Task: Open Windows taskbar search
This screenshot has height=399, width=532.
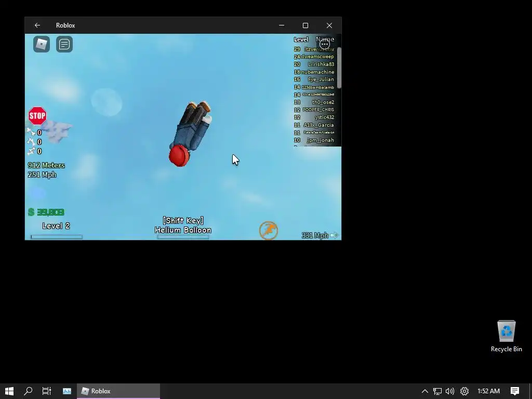Action: pyautogui.click(x=28, y=391)
